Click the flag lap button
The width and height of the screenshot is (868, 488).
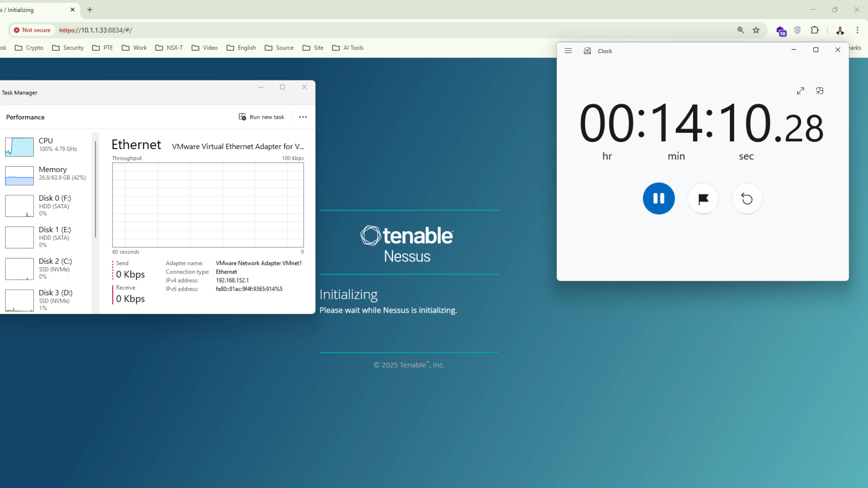[x=703, y=199]
